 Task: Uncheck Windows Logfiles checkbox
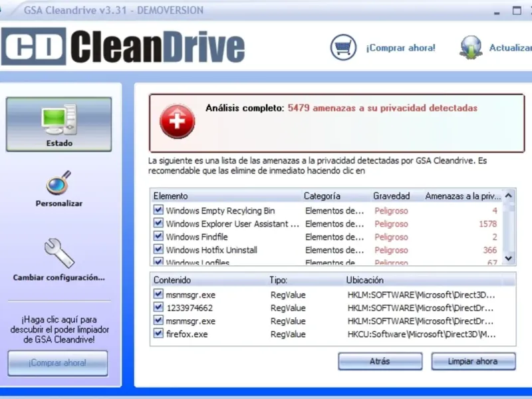point(158,261)
